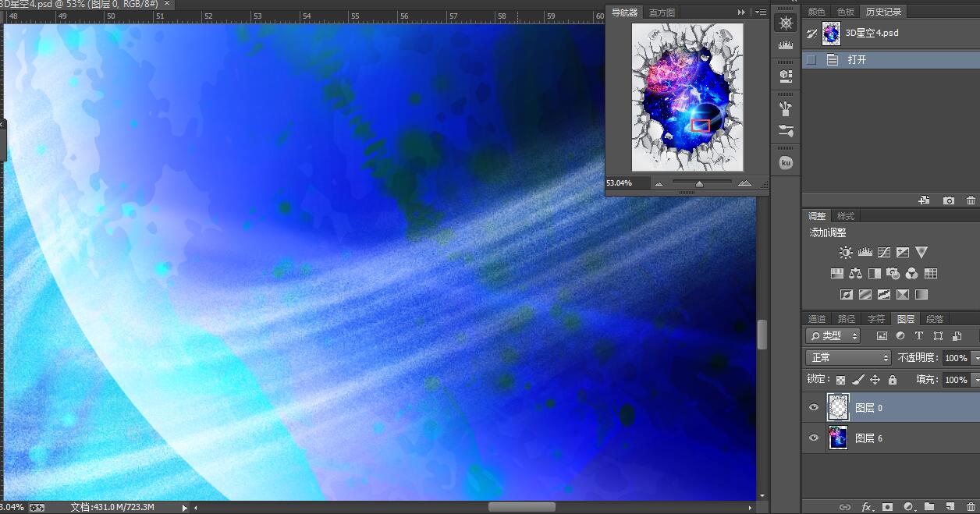Switch to 通道 channels tab

[x=817, y=318]
